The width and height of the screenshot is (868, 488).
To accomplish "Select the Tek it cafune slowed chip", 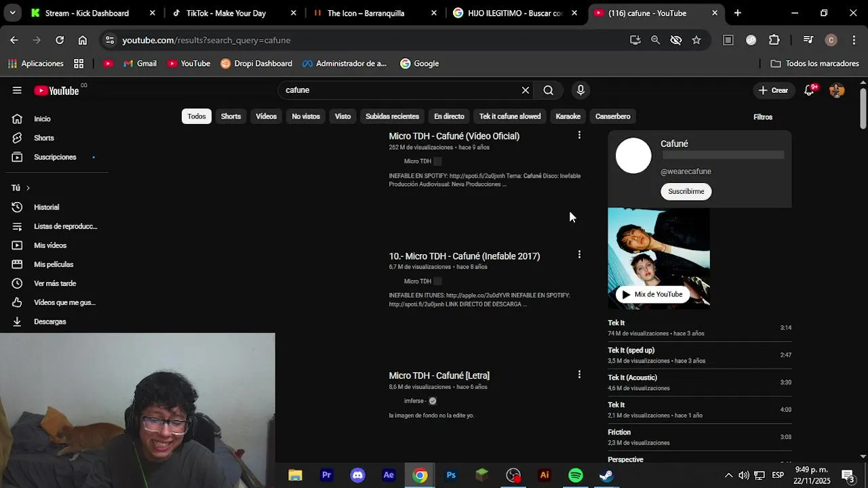I will 510,117.
